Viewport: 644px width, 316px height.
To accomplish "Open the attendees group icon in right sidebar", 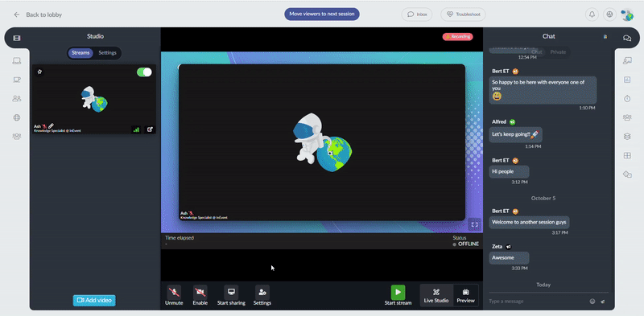I will point(627,117).
